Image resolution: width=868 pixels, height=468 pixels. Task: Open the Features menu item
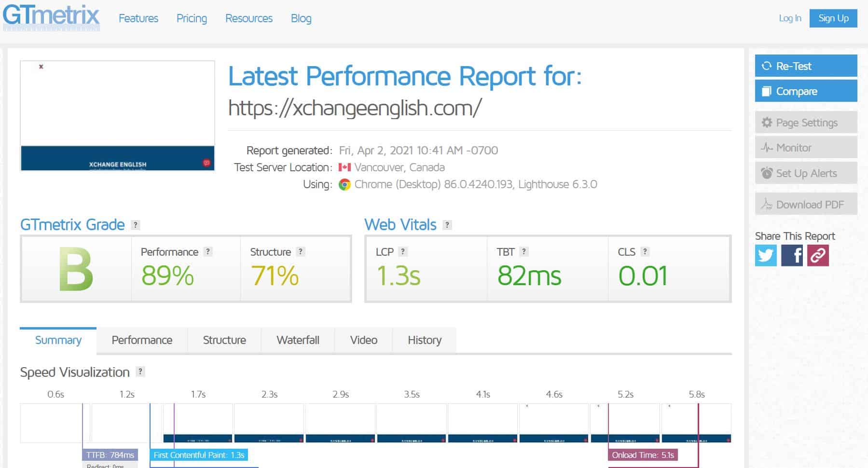click(x=138, y=18)
